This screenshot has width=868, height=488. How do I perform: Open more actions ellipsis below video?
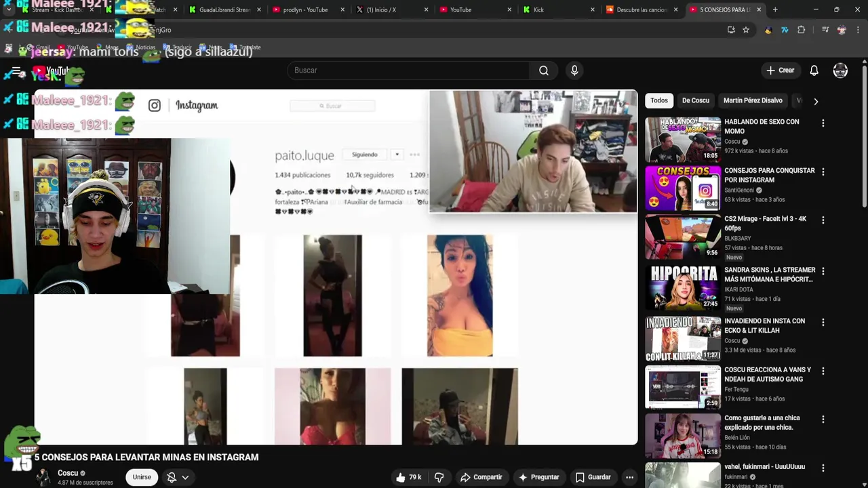point(629,477)
